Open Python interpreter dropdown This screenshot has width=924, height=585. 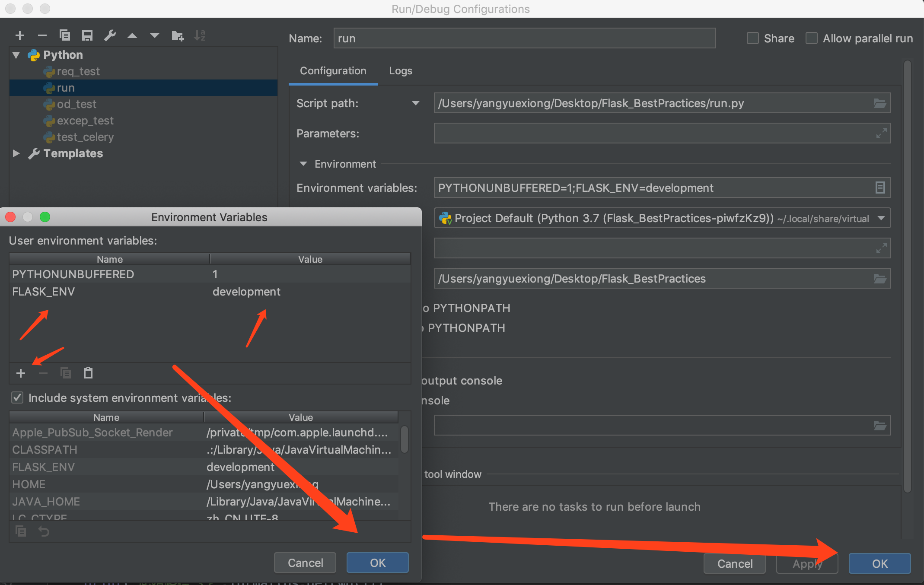point(881,218)
